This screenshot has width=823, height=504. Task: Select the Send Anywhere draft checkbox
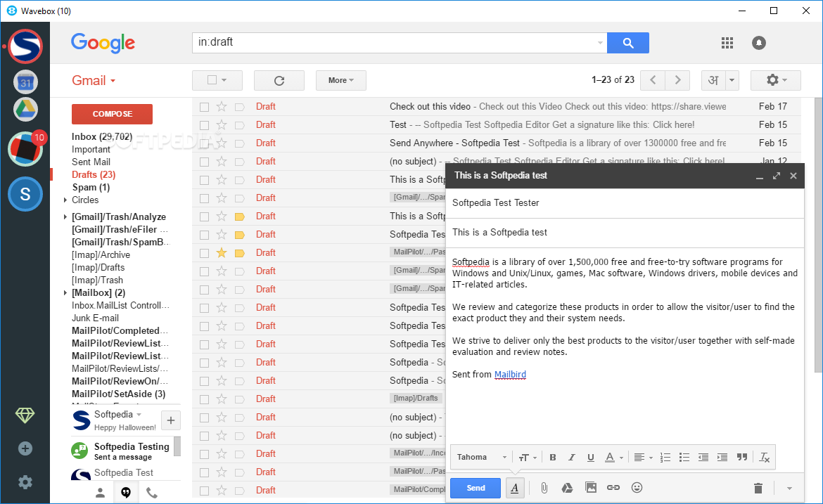pos(204,143)
